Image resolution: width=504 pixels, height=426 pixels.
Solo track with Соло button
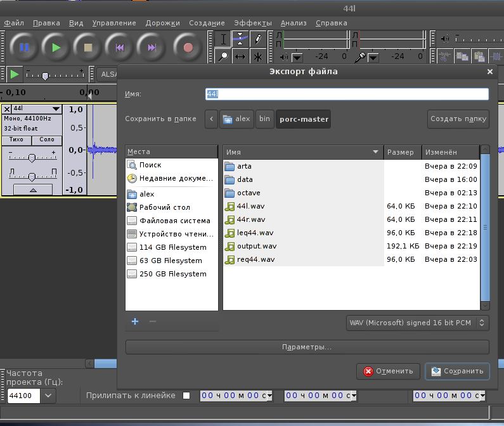click(x=47, y=140)
